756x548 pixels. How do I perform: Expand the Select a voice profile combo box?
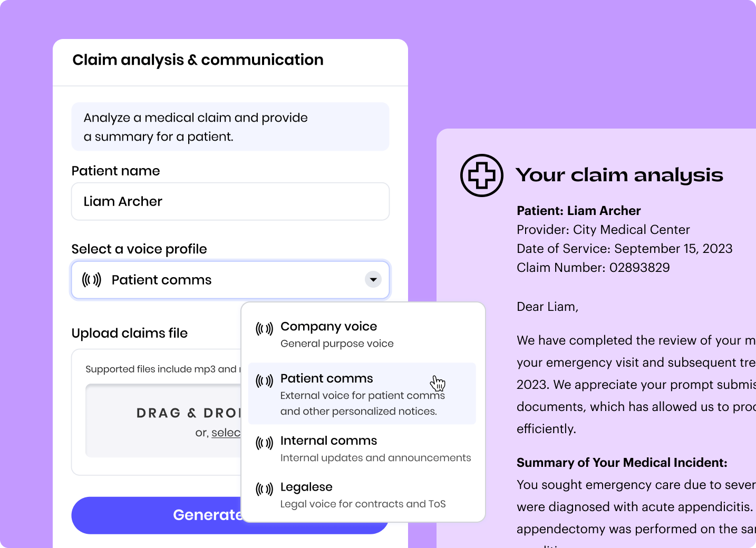230,280
